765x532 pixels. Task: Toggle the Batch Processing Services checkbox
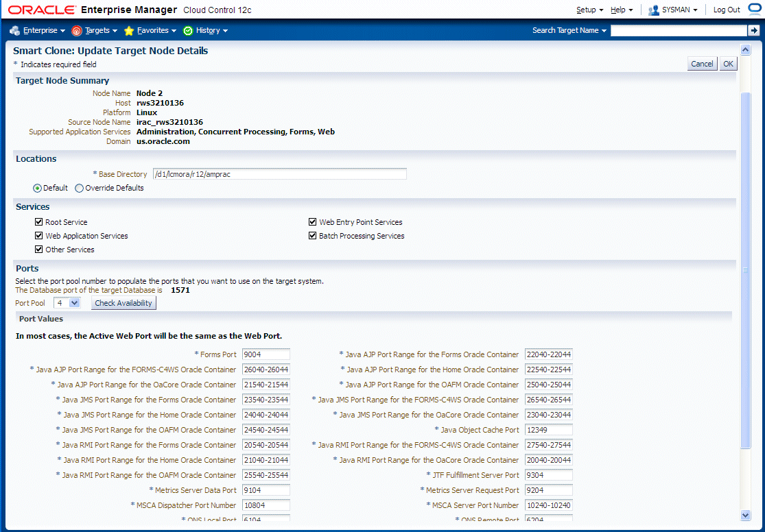(312, 236)
